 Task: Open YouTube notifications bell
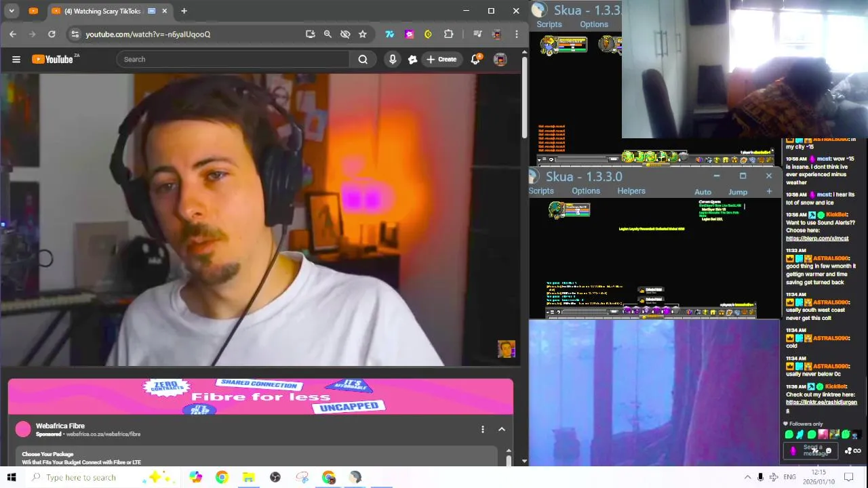(x=475, y=59)
